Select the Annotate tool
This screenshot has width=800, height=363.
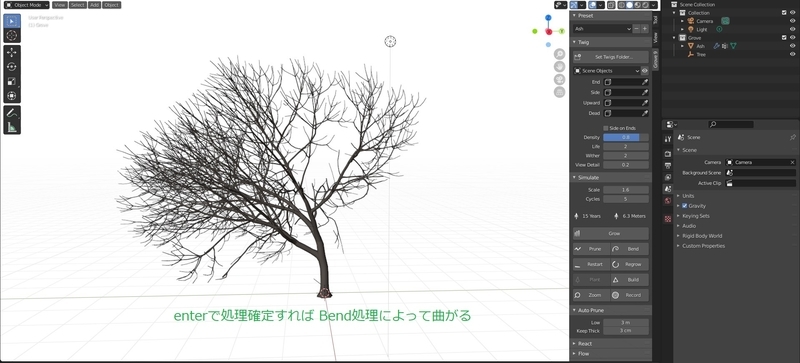[x=12, y=113]
